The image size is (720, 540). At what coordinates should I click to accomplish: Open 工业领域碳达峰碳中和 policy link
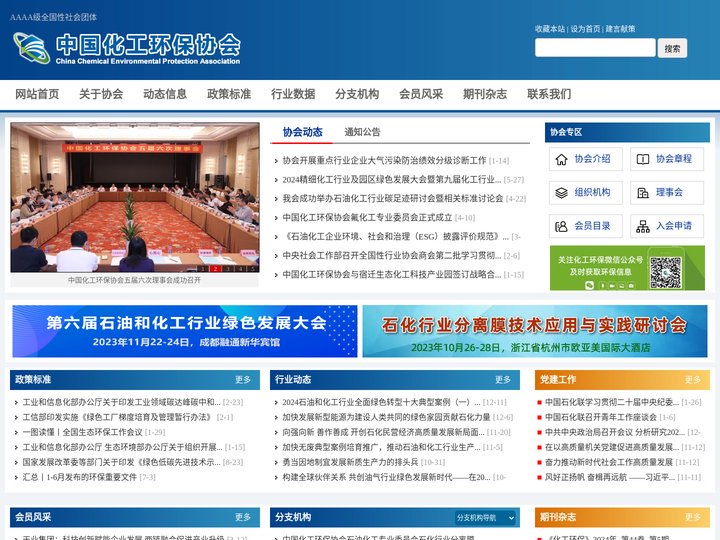121,402
